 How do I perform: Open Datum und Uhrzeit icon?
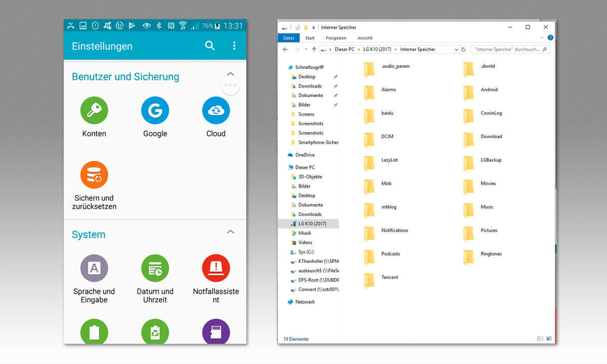155,268
